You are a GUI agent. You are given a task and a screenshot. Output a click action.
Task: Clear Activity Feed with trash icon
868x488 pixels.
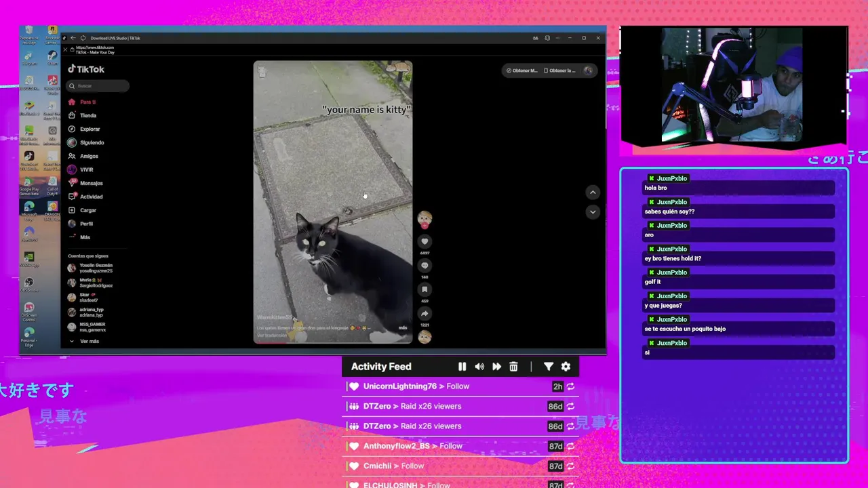point(513,367)
